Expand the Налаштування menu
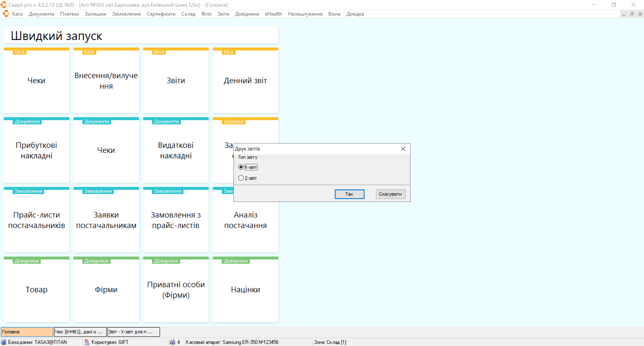This screenshot has height=346, width=644. coord(305,14)
